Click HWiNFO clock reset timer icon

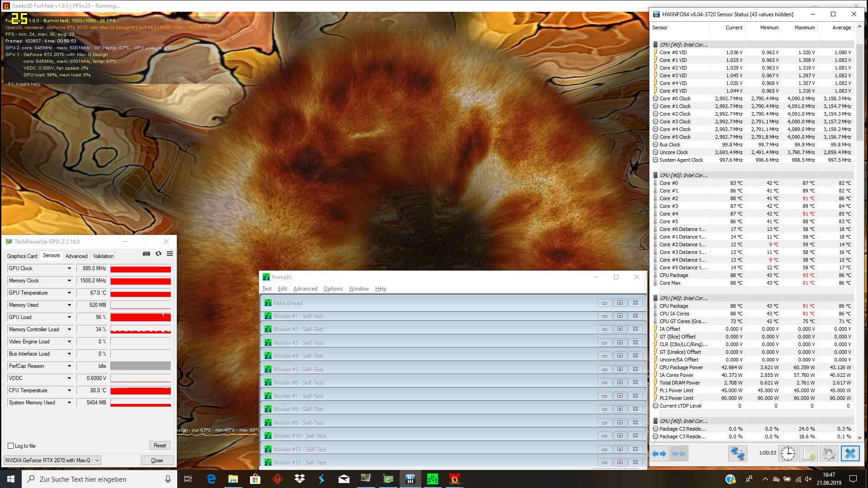tap(788, 453)
